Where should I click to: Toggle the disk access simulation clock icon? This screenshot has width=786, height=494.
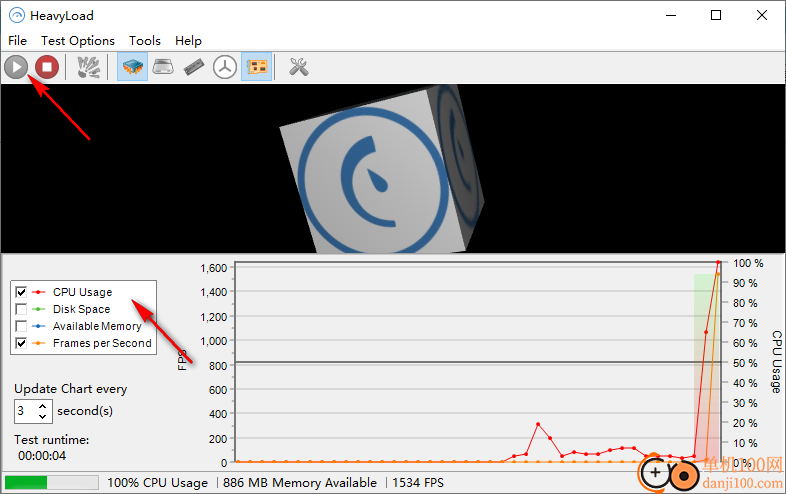tap(225, 67)
